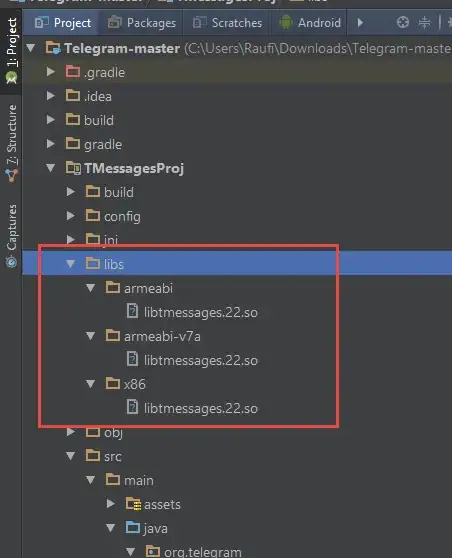Collapse the main folder arrow
This screenshot has height=558, width=452.
91,480
